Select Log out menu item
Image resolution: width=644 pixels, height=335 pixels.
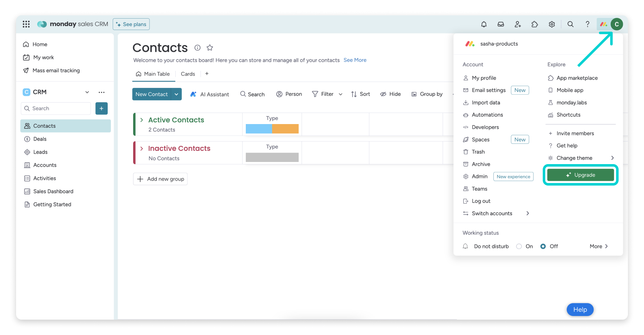(477, 201)
